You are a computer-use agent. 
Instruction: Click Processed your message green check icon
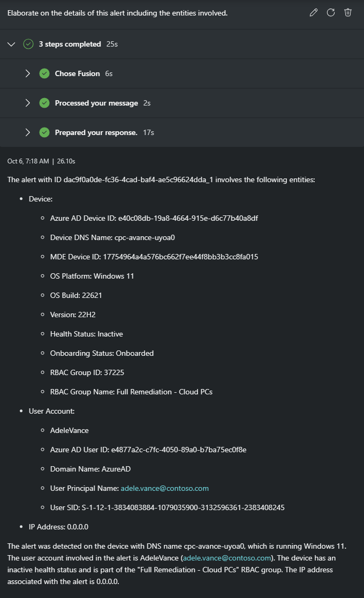point(44,103)
